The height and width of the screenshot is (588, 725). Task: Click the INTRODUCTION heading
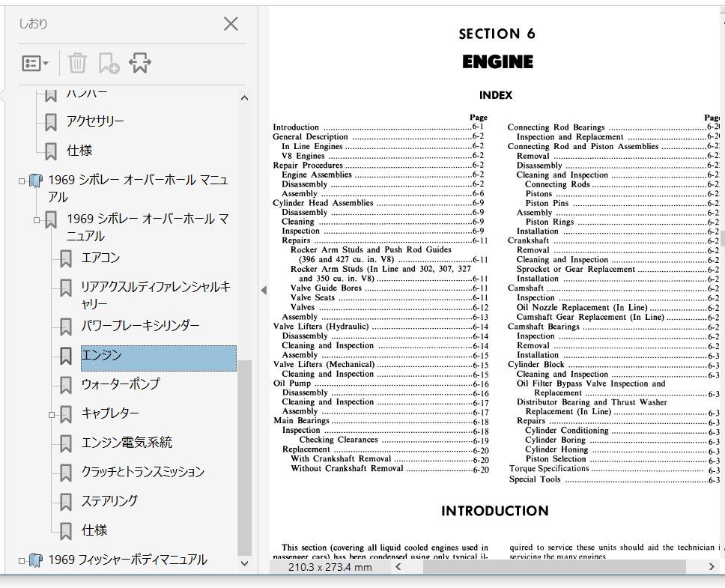tap(495, 511)
